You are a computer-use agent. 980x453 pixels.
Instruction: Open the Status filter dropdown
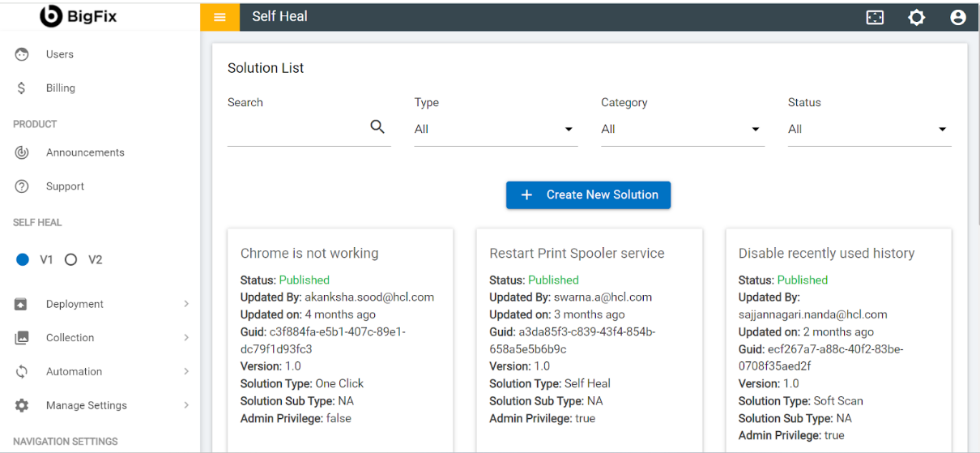pos(869,130)
